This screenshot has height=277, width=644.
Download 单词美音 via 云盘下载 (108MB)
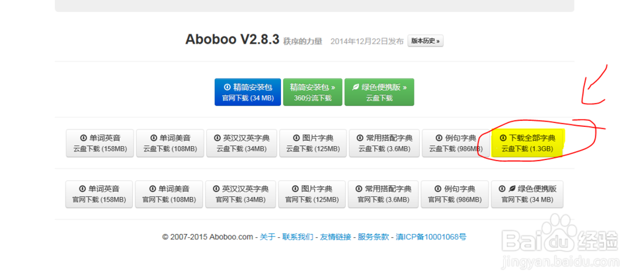pos(170,143)
